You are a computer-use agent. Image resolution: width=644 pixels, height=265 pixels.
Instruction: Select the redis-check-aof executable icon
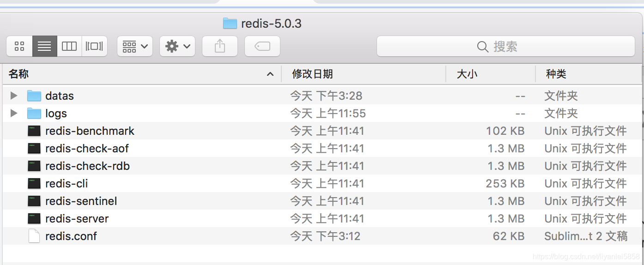click(x=34, y=148)
